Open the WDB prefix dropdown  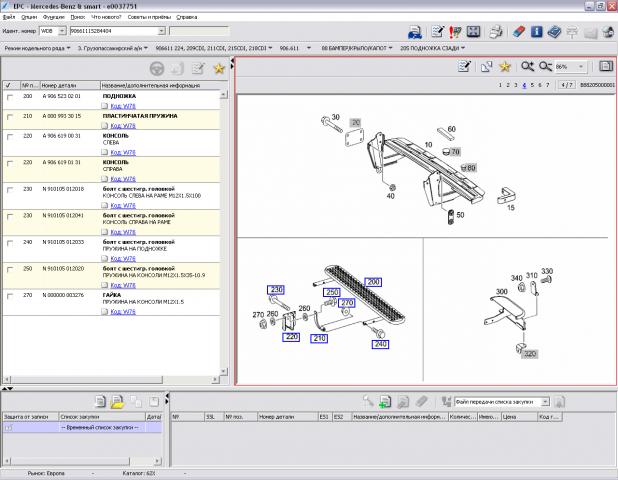point(62,31)
